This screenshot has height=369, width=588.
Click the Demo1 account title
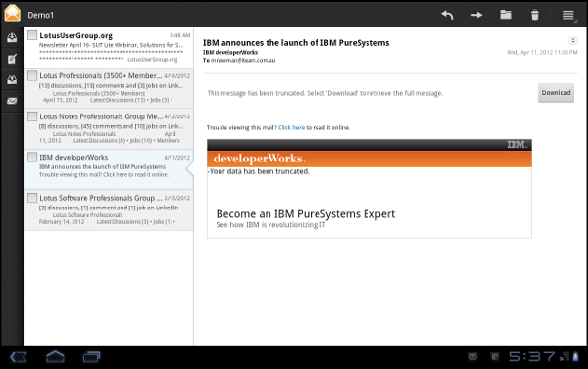(41, 15)
